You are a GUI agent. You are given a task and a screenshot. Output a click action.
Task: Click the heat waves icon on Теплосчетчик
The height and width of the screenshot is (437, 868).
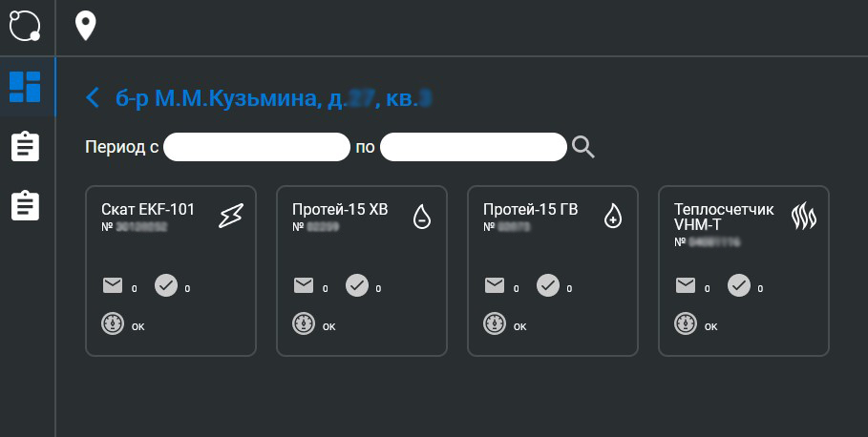(x=804, y=216)
